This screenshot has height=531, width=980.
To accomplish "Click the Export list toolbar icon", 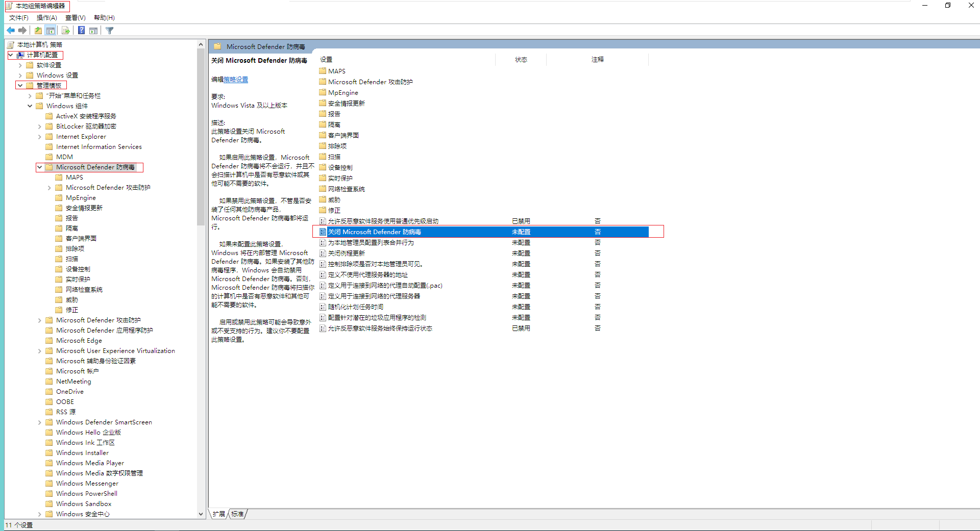I will point(66,31).
